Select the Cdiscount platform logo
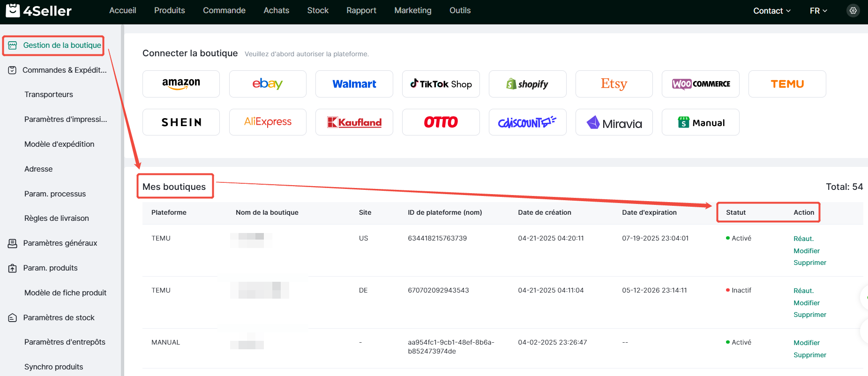868x376 pixels. 527,122
